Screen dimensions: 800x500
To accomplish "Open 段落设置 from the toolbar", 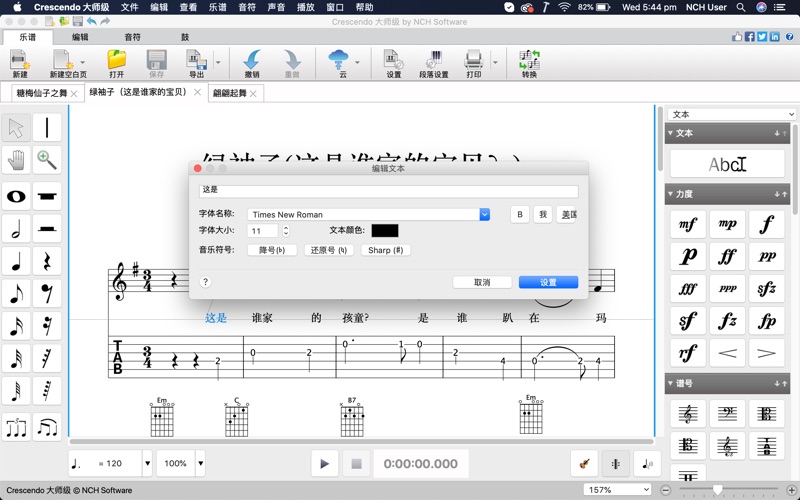I will click(x=433, y=64).
